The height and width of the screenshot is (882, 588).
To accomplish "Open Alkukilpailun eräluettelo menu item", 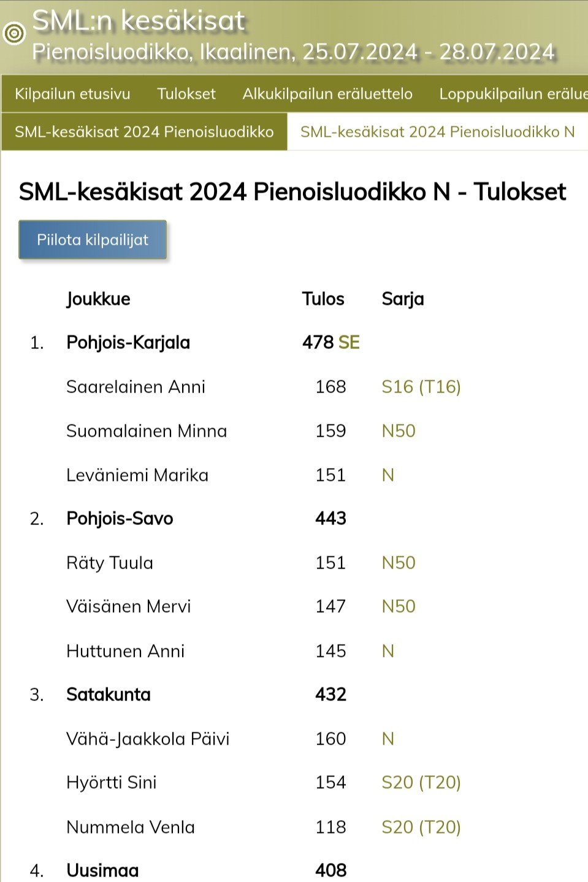I will point(327,94).
